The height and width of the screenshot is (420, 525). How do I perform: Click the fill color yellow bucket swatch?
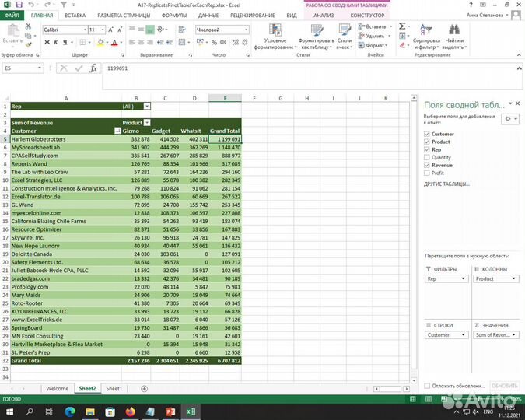100,42
